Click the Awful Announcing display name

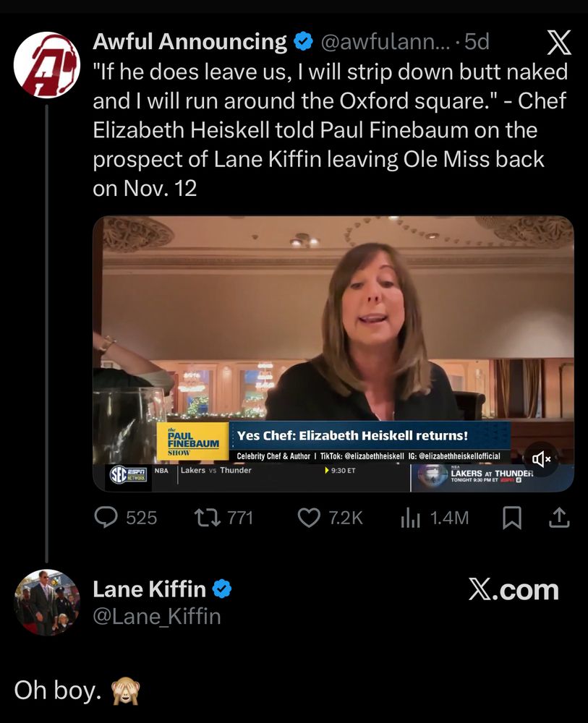point(189,42)
